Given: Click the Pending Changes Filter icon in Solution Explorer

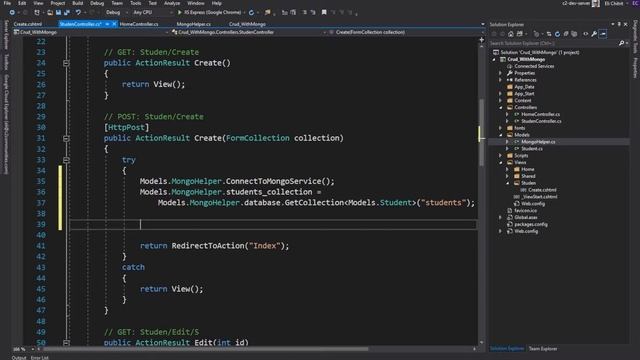Looking at the screenshot, I should [536, 34].
